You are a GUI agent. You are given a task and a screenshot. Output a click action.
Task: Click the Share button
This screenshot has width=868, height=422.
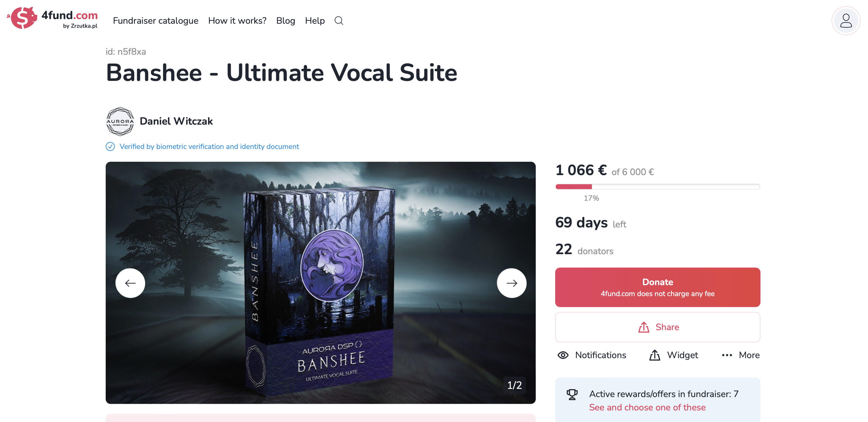(658, 327)
